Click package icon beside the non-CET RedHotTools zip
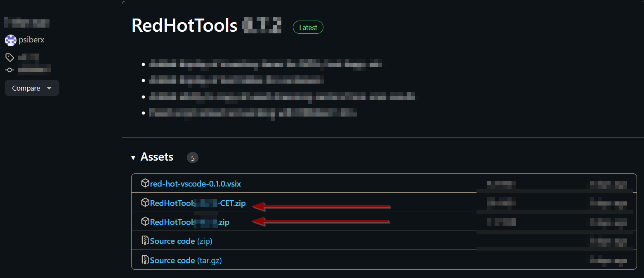Screen dimensions: 644x278 coord(145,222)
